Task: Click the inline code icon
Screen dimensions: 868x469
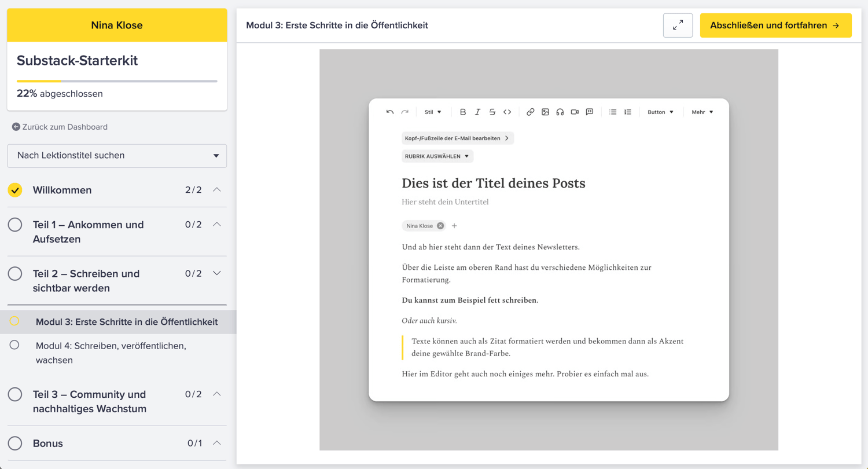Action: 507,112
